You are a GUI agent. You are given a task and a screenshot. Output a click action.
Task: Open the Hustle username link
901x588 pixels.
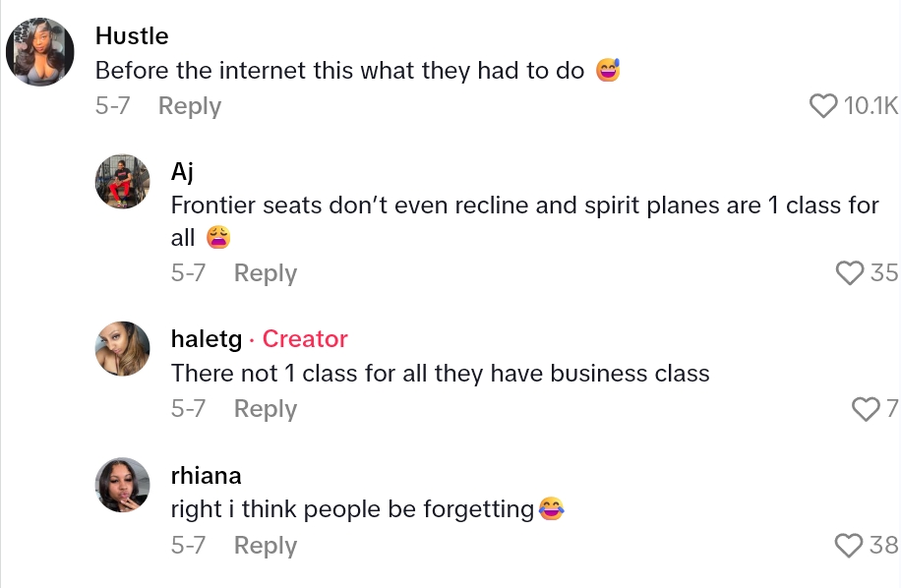pyautogui.click(x=132, y=36)
